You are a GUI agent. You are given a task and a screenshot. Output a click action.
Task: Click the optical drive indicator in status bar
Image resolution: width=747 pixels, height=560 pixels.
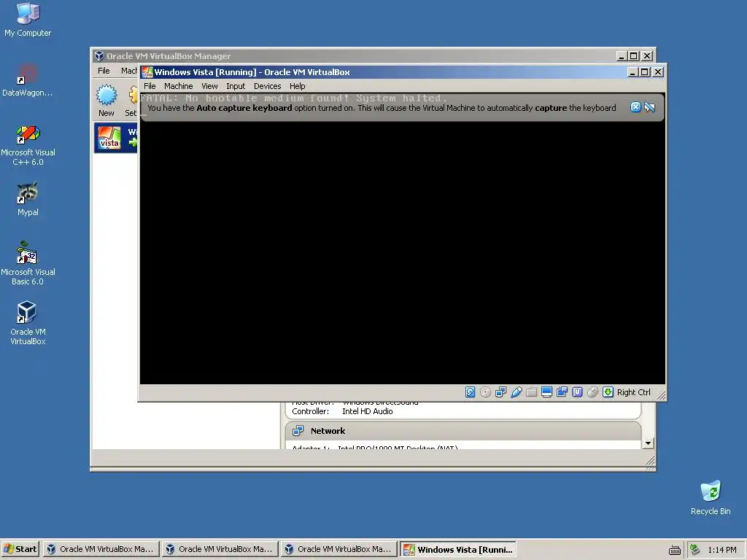click(x=485, y=392)
